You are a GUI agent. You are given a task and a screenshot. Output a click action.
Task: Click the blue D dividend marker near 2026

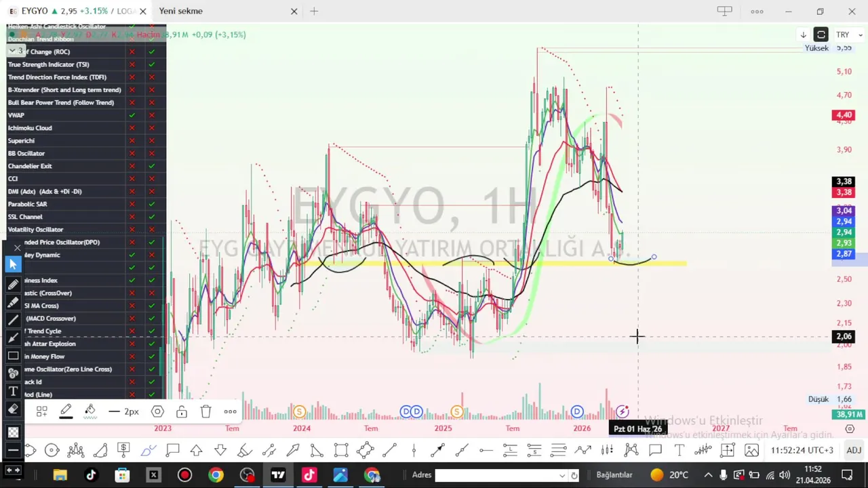coord(577,411)
